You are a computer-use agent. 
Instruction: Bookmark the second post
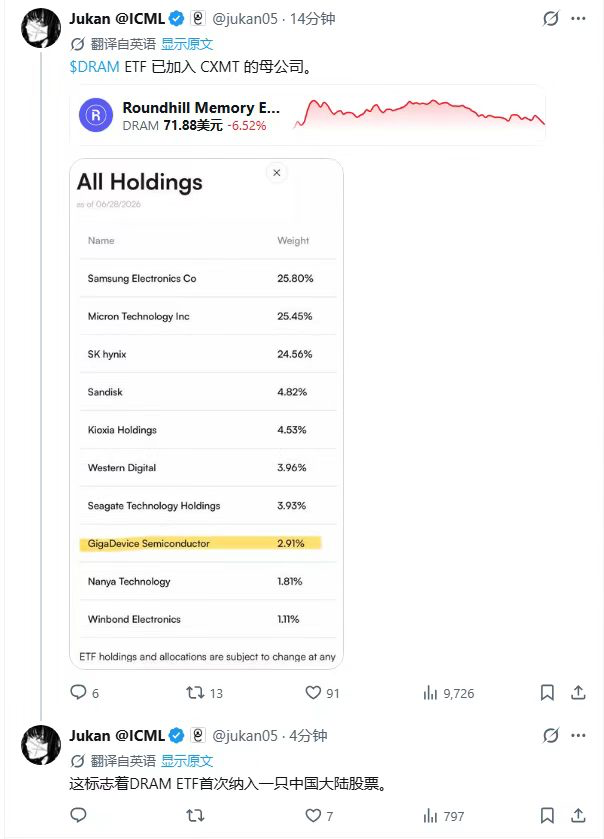pos(547,816)
